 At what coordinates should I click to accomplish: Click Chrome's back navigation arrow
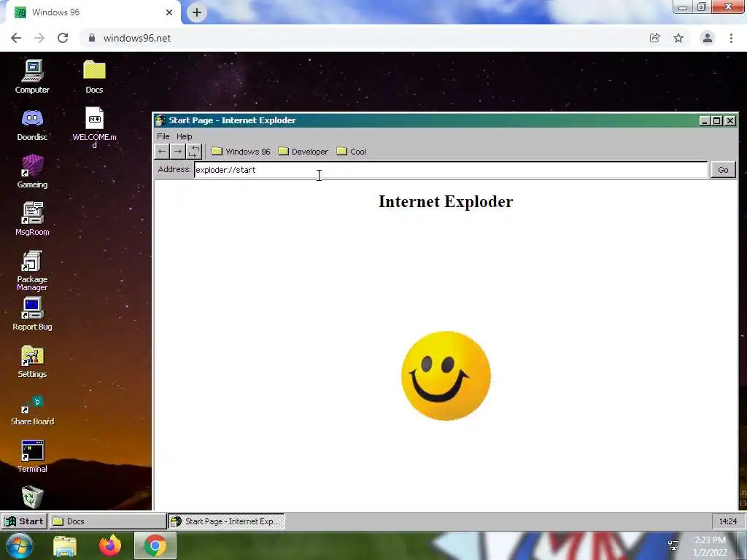(x=16, y=38)
